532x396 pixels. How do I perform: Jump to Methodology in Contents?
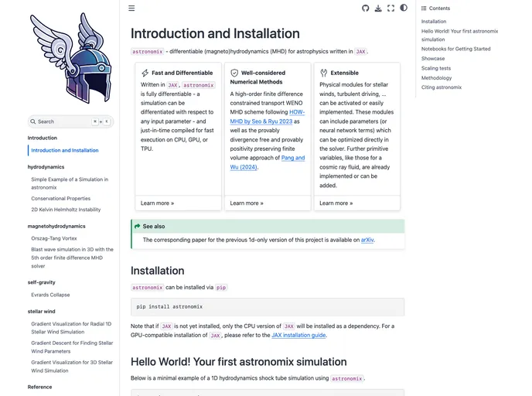(436, 78)
